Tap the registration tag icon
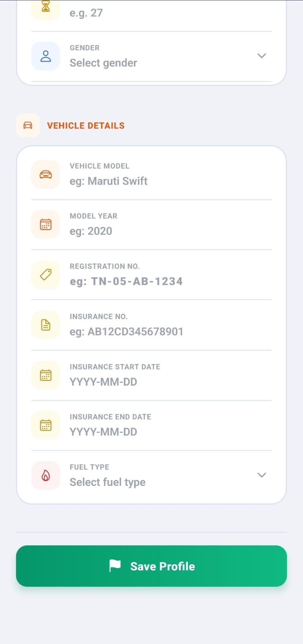Viewport: 303px width, 644px height. [46, 275]
